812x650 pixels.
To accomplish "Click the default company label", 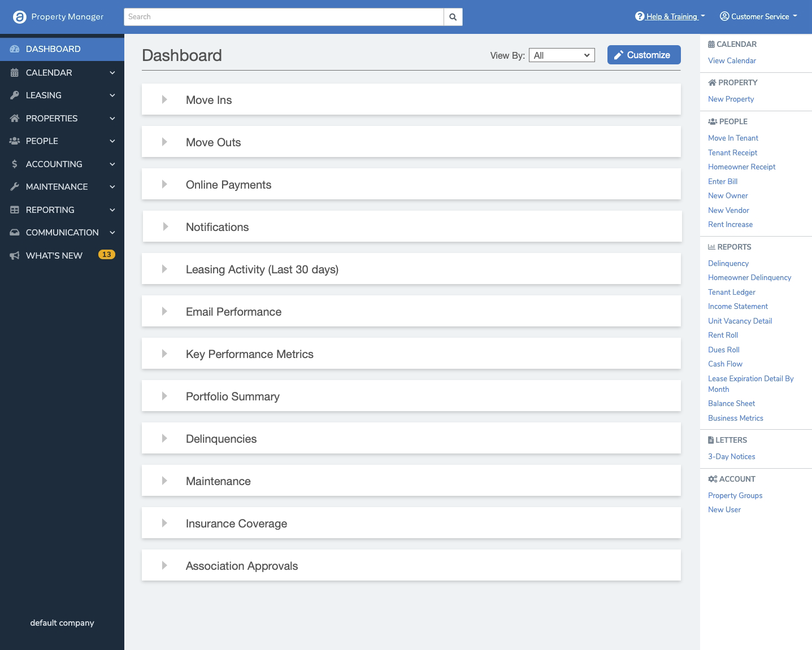I will click(x=62, y=623).
